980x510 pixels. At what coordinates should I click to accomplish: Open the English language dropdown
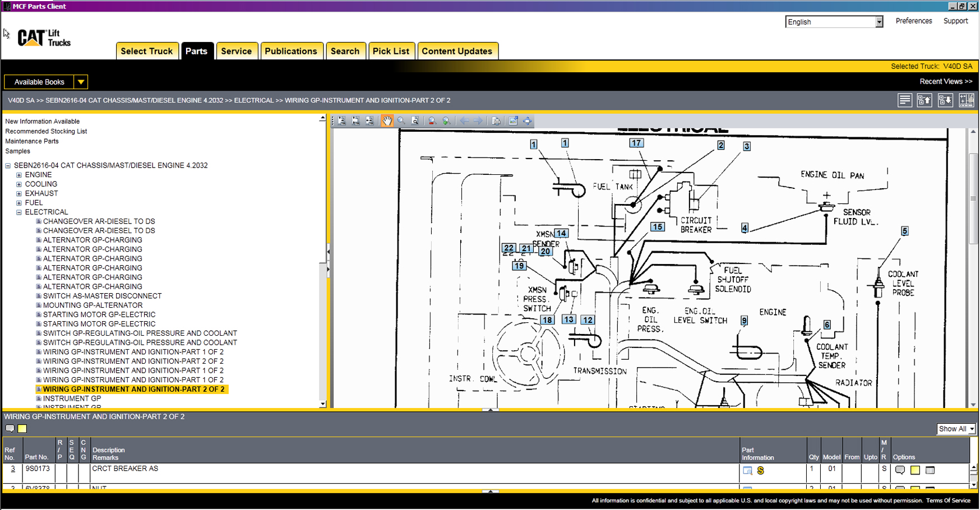879,22
